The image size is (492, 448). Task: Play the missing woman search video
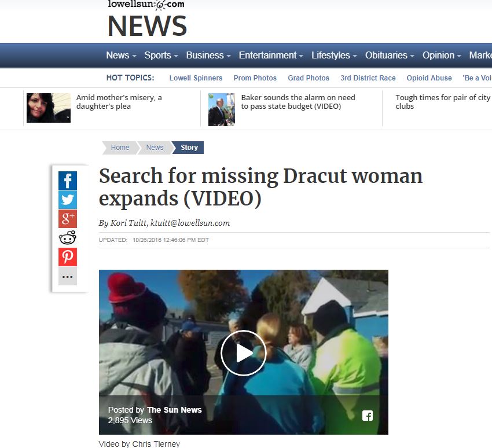pos(244,353)
